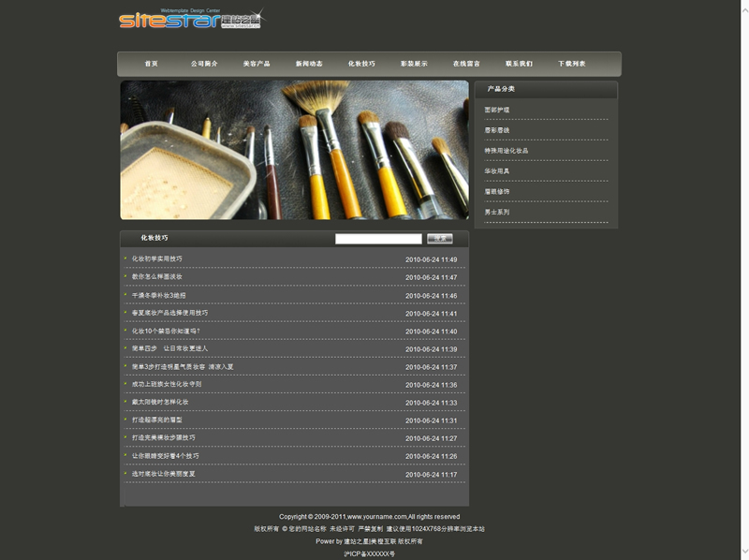Open the 面部护理 product category
749x560 pixels.
pos(497,111)
